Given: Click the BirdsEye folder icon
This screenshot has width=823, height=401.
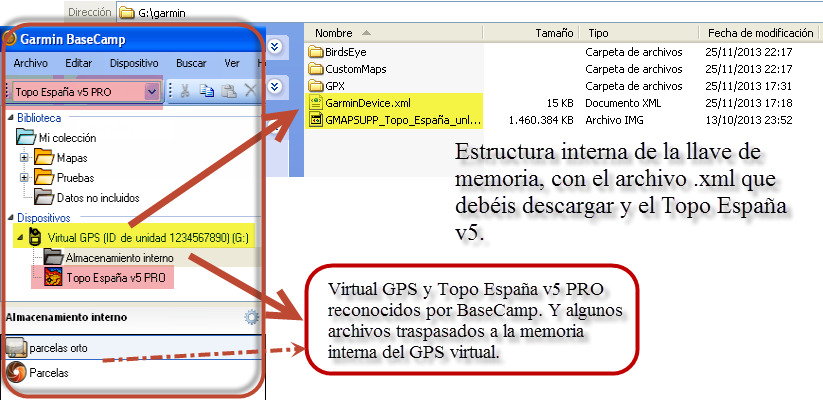Looking at the screenshot, I should point(315,52).
